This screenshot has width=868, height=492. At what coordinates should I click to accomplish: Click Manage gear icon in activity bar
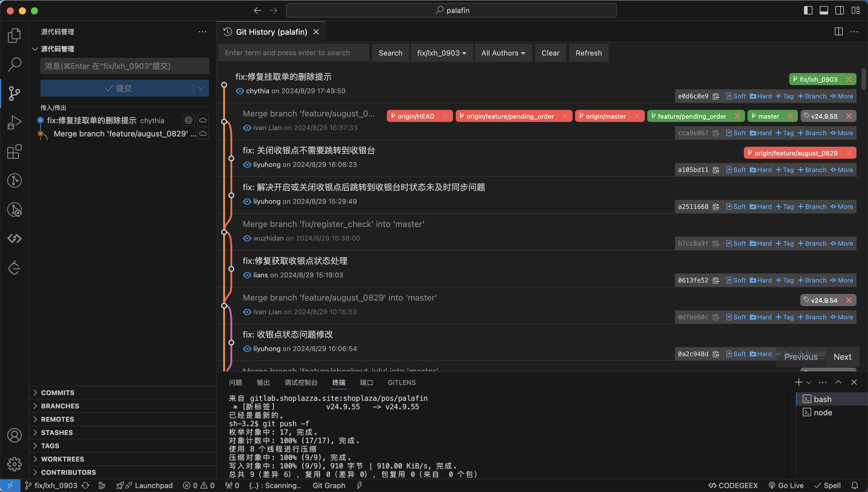(14, 464)
